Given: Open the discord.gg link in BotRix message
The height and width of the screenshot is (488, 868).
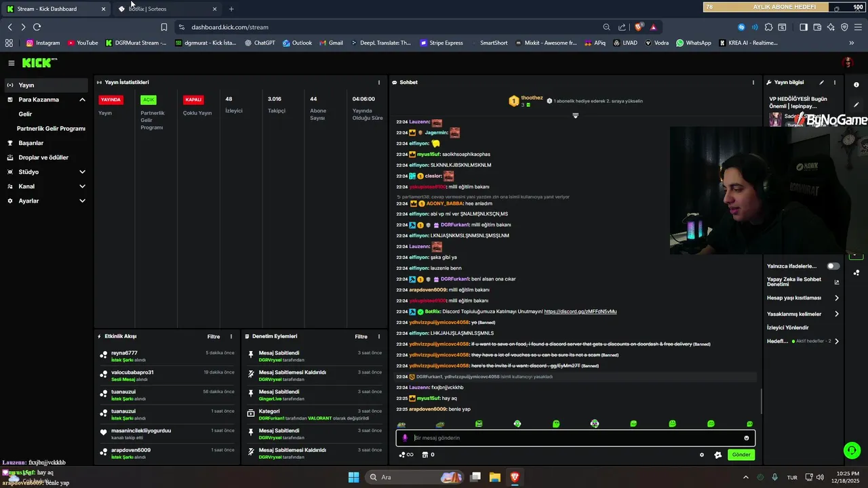Looking at the screenshot, I should (580, 312).
